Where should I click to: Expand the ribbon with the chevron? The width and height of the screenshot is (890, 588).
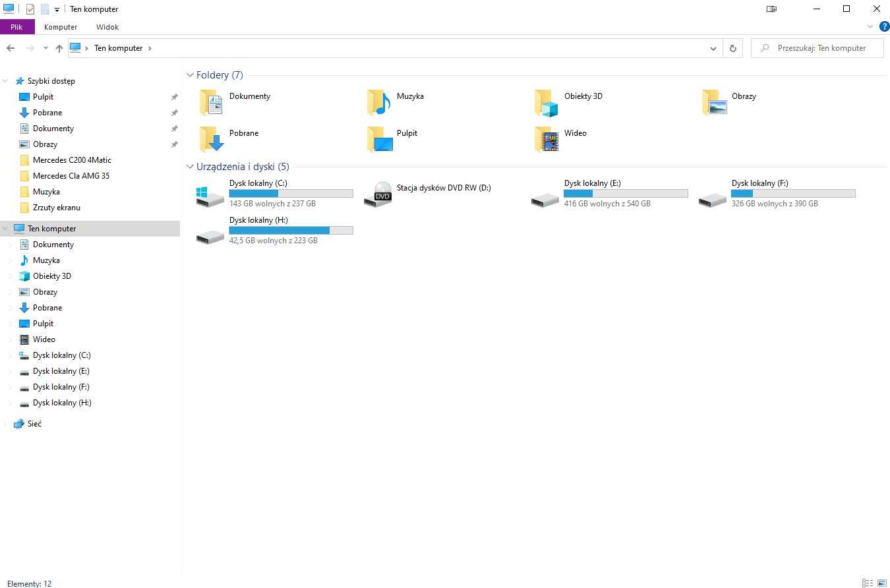[x=870, y=26]
